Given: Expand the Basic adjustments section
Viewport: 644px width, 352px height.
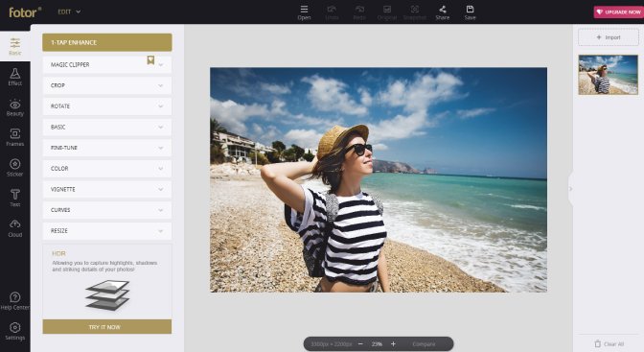Looking at the screenshot, I should (107, 127).
